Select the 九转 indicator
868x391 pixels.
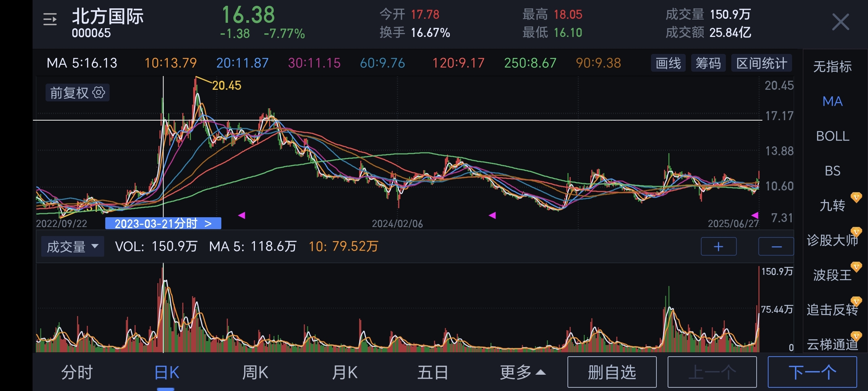(833, 206)
